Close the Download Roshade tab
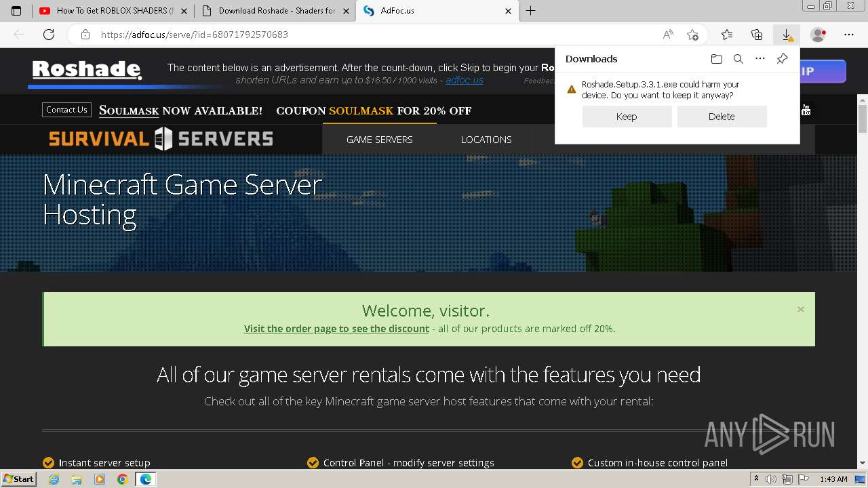Viewport: 868px width, 488px height. [x=346, y=11]
